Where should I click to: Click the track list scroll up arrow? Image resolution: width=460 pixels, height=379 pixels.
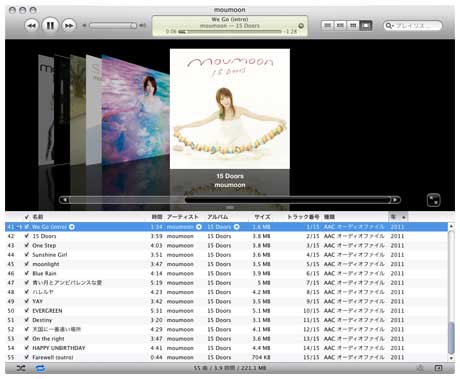(451, 226)
